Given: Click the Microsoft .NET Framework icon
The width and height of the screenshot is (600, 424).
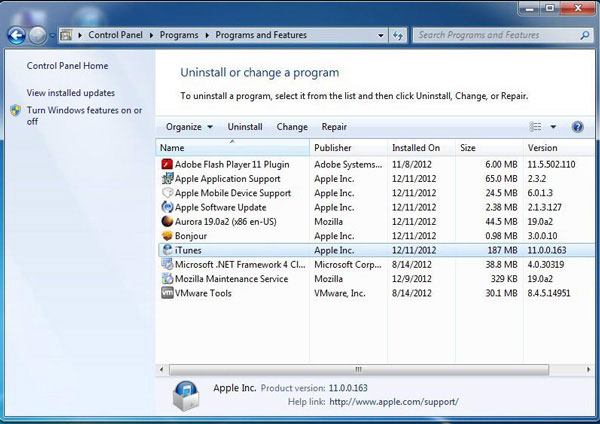Looking at the screenshot, I should 167,264.
